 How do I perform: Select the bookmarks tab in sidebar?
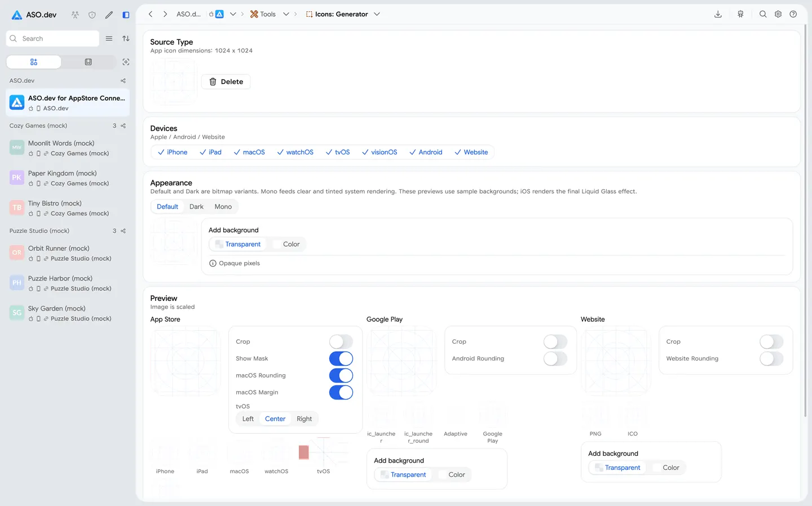[88, 62]
